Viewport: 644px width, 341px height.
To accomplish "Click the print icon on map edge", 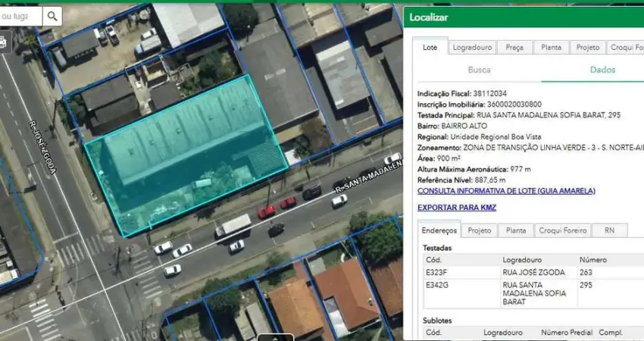I will [x=3, y=42].
